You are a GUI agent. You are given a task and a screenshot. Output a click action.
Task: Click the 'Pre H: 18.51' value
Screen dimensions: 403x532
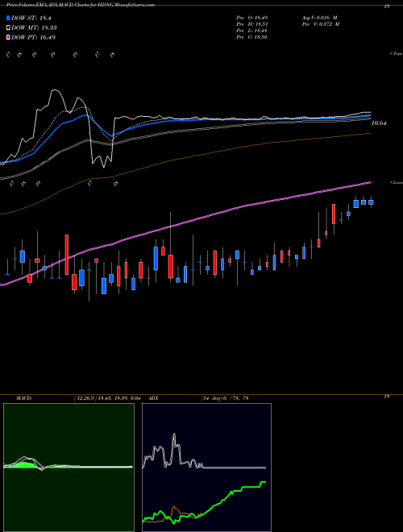point(252,24)
